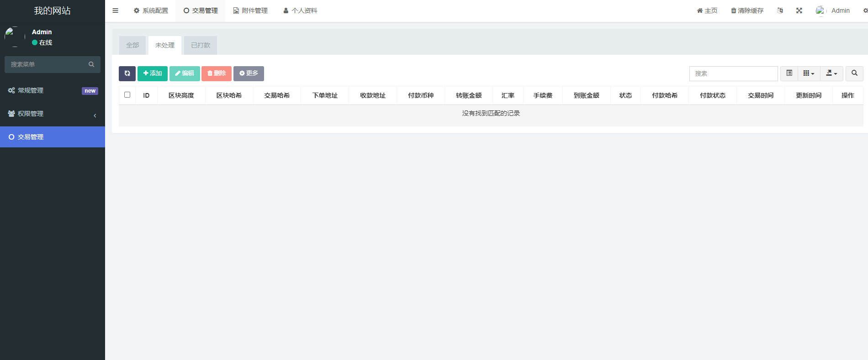This screenshot has width=868, height=360.
Task: Click the 状态 column header
Action: (625, 95)
